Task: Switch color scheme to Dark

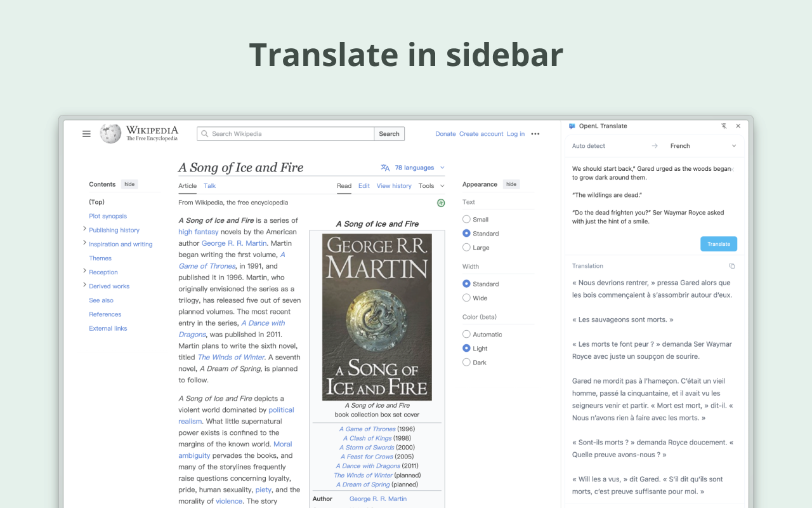Action: point(466,362)
